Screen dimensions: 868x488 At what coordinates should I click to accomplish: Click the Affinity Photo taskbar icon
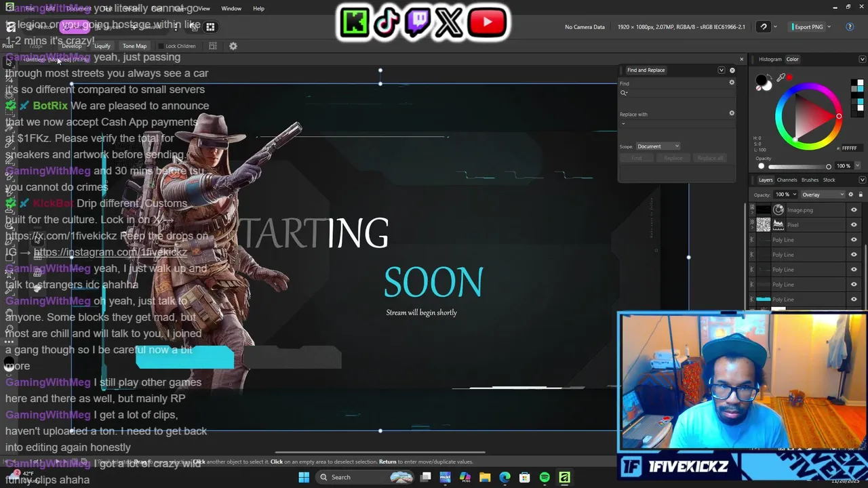coord(564,477)
